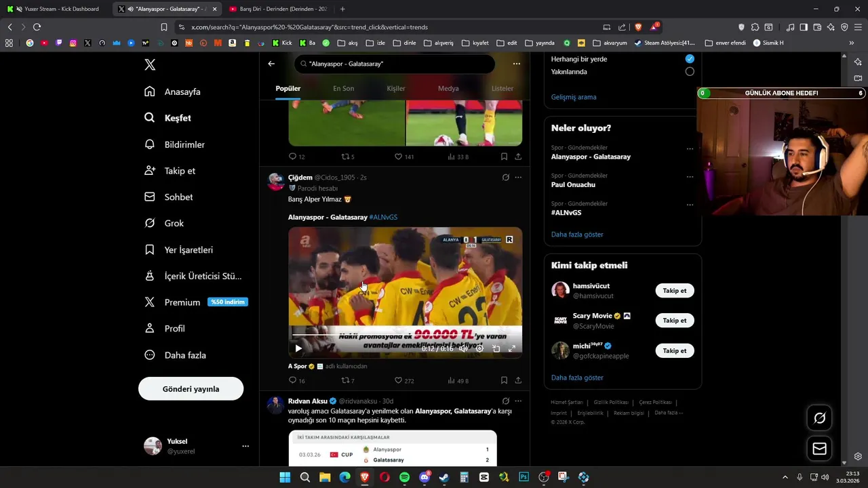868x488 pixels.
Task: Reply to Çiğdem's post, 16 replies
Action: pos(297,381)
